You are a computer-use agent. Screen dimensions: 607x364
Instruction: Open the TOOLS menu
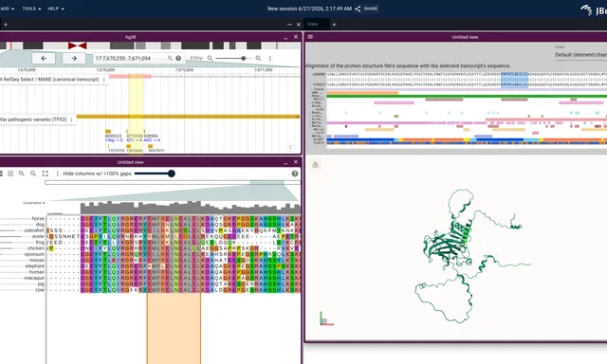(x=31, y=9)
